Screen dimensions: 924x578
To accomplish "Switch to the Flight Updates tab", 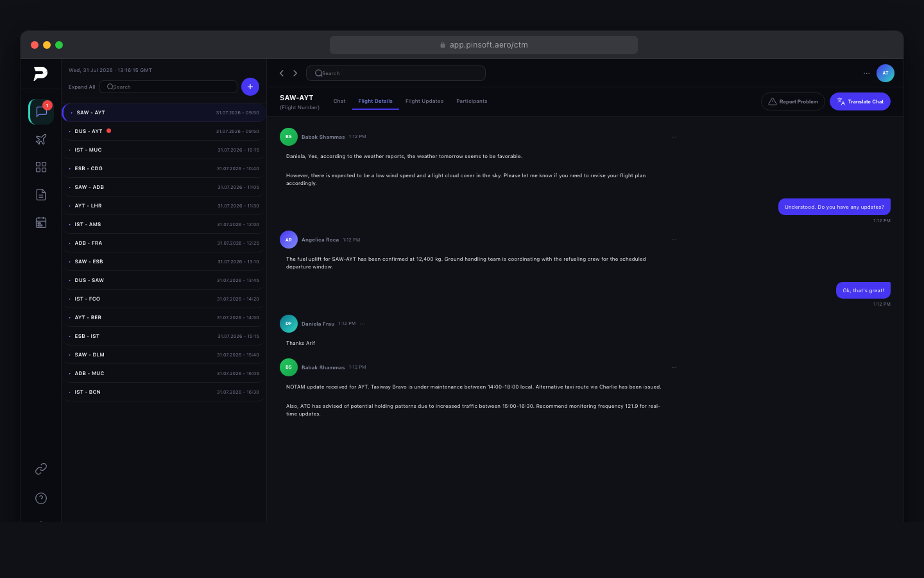I will coord(424,101).
